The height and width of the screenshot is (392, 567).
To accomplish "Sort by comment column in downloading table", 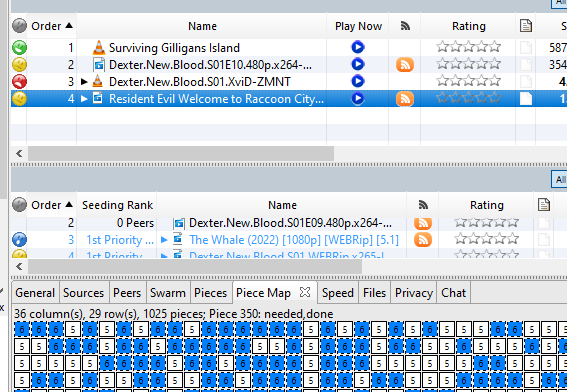I will pos(526,26).
